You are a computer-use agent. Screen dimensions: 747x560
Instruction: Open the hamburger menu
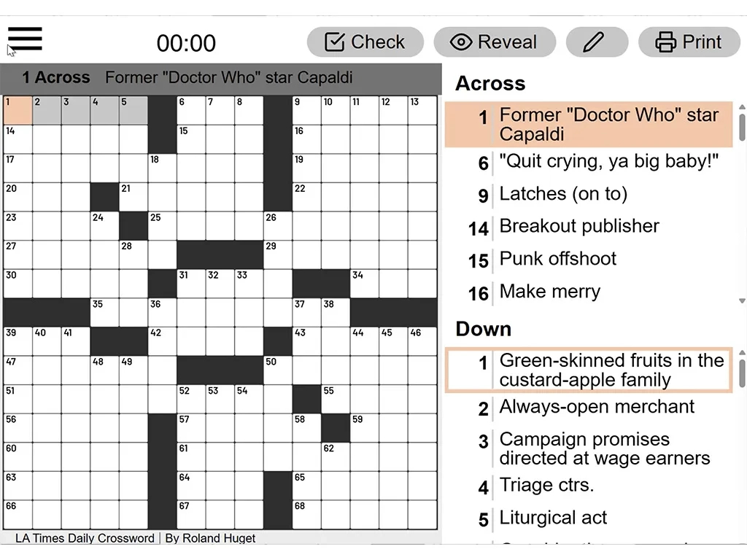25,39
